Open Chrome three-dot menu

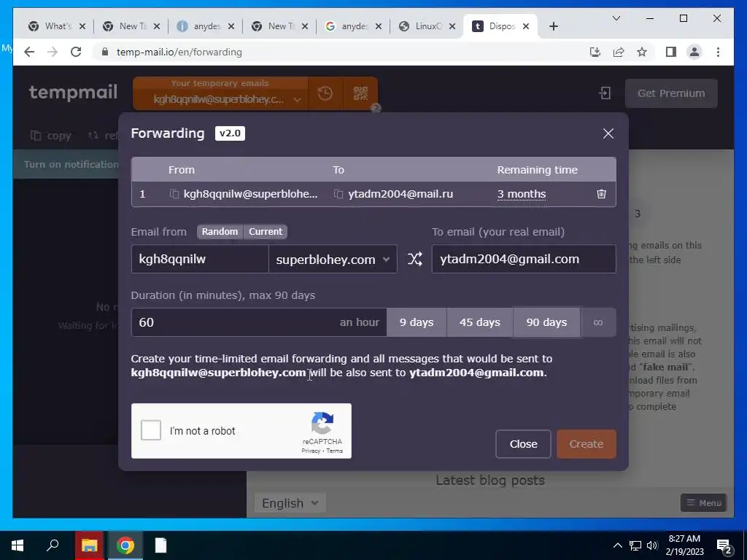pyautogui.click(x=718, y=52)
